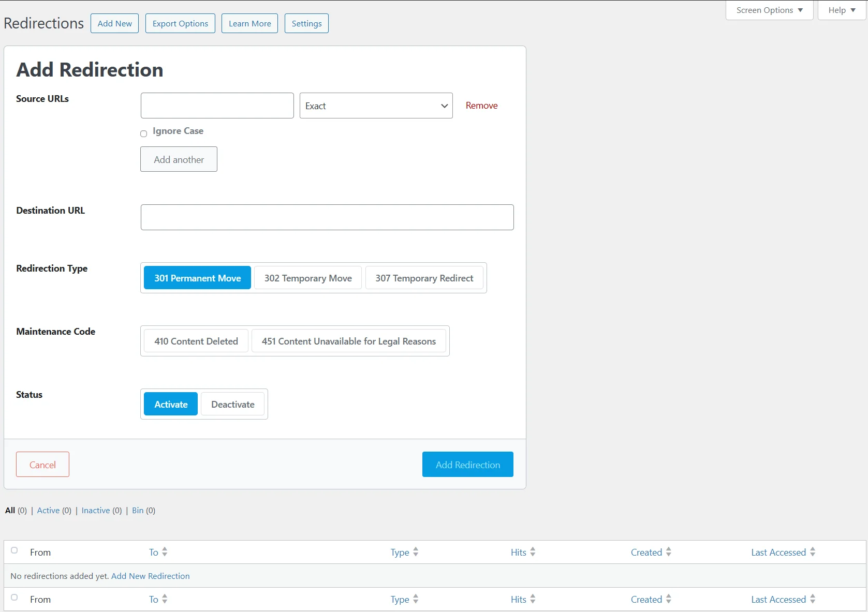Choose 410 Content Deleted maintenance code
Screen dimensions: 868x612
(x=196, y=341)
